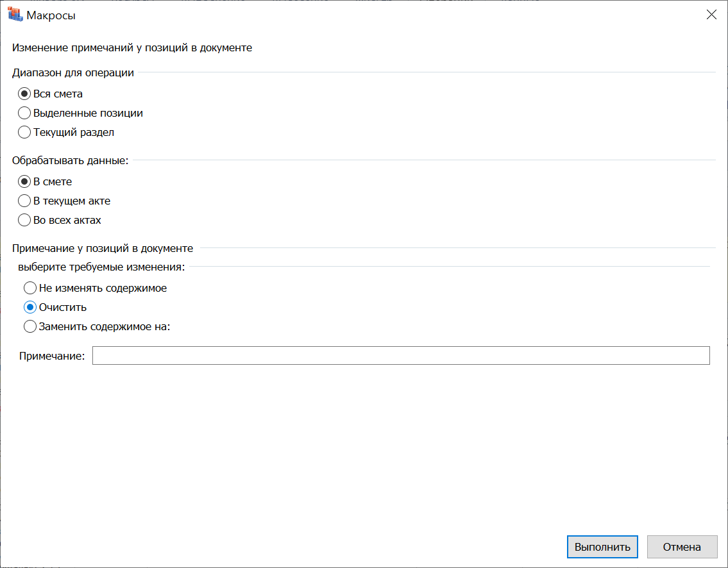
Task: Choose "Во всех актах" option
Action: click(24, 220)
